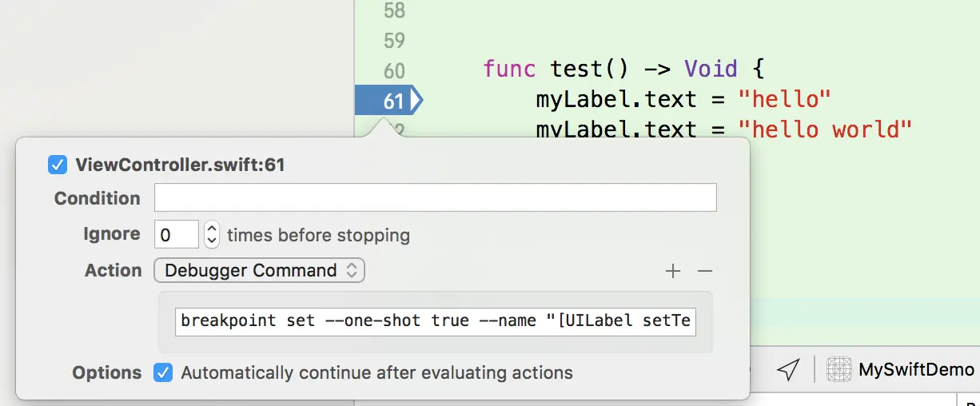980x406 pixels.
Task: Click line number 59 in the gutter
Action: (394, 40)
